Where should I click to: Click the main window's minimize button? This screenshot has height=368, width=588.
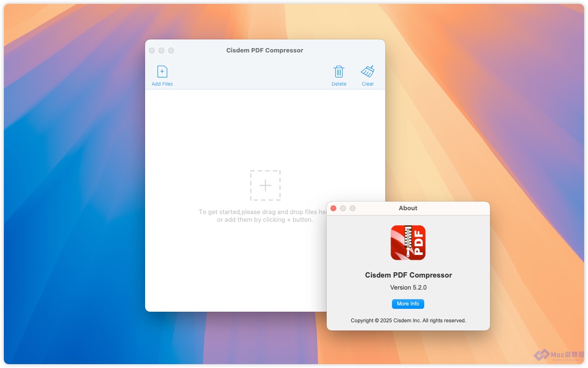click(161, 51)
